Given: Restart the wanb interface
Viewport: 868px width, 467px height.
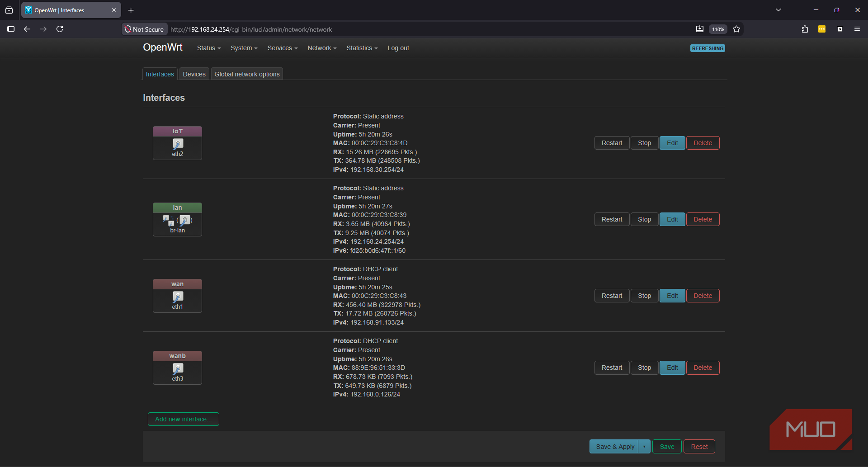Looking at the screenshot, I should coord(612,368).
